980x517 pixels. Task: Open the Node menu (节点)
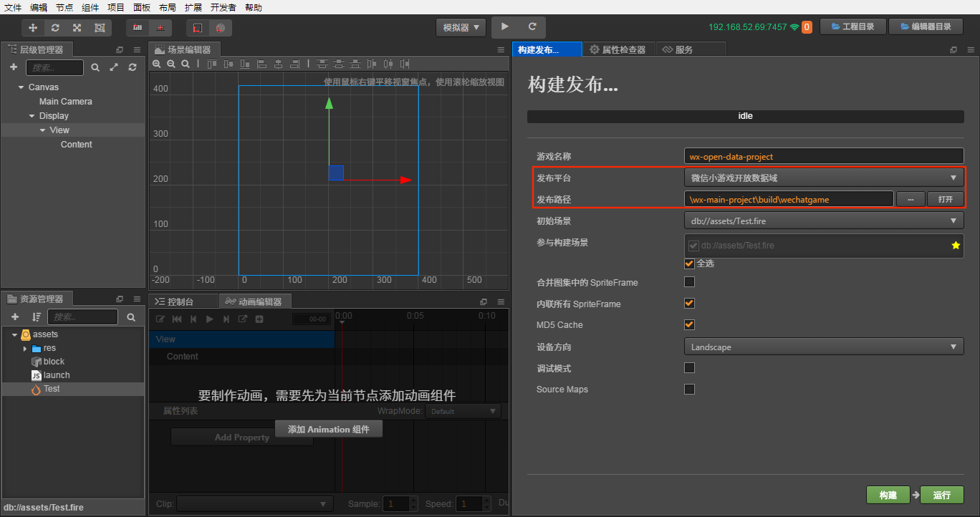(64, 7)
